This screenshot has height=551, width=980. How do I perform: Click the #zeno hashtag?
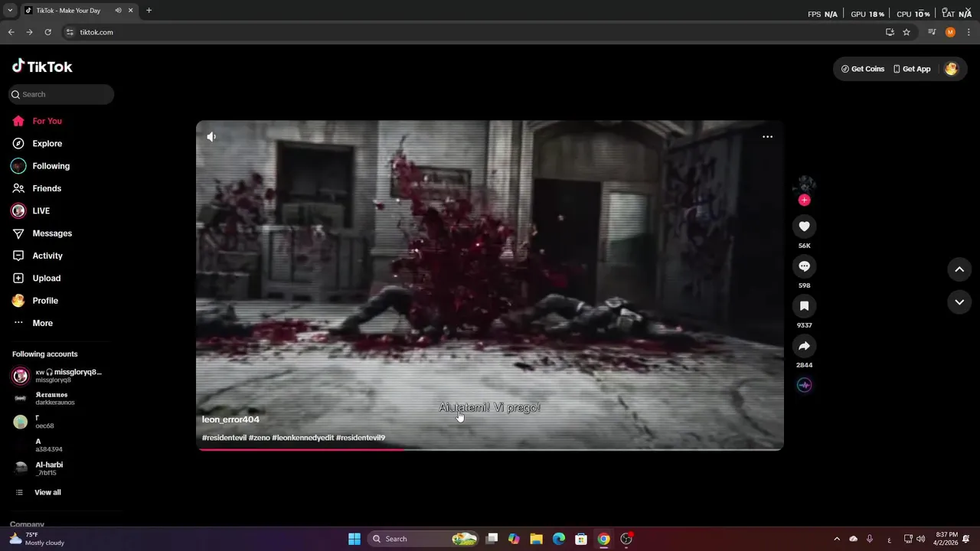click(260, 438)
